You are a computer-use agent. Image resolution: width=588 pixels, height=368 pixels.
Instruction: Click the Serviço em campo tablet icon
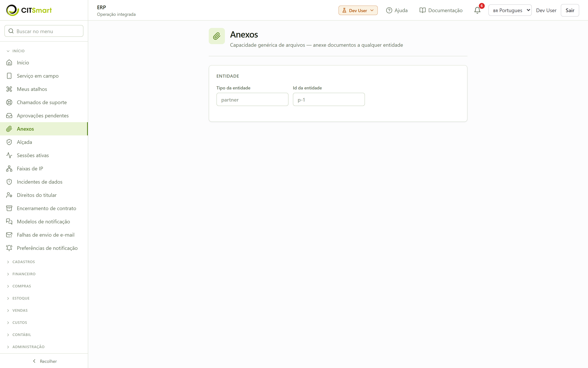(9, 76)
